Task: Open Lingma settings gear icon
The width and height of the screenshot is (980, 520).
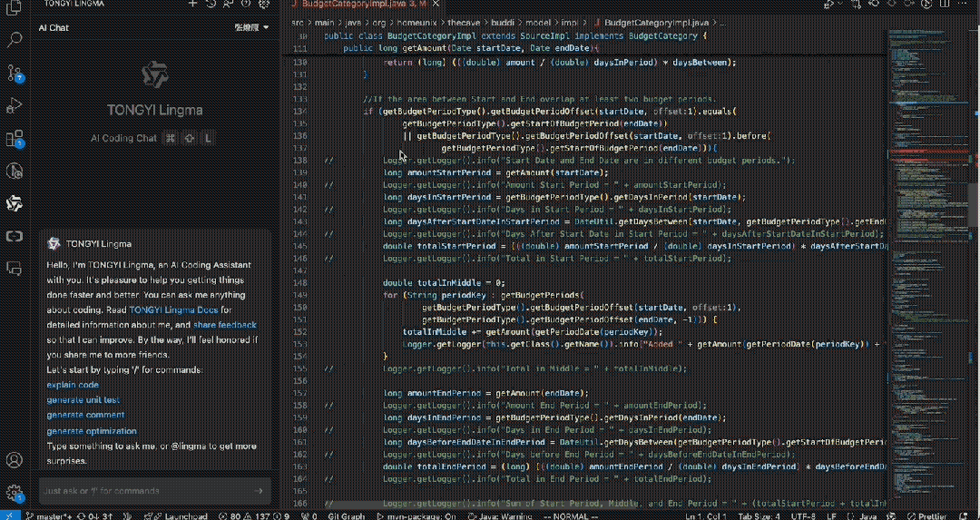Action: (264, 3)
